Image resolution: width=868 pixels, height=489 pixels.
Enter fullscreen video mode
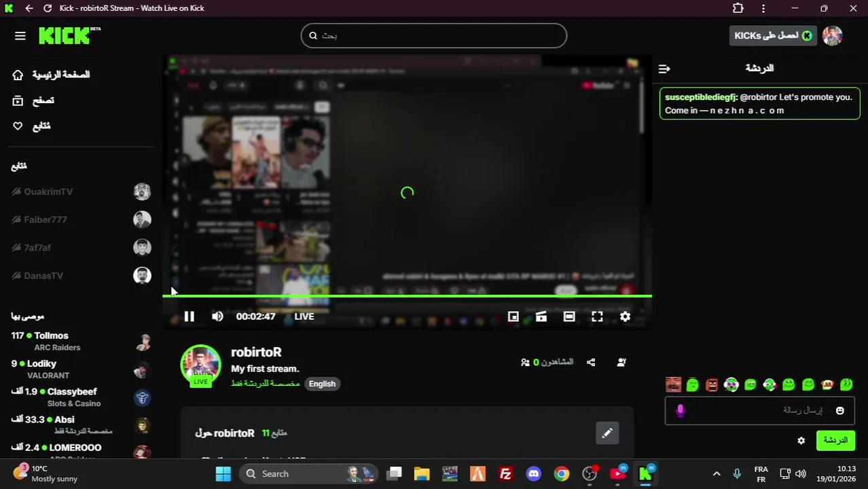coord(597,316)
